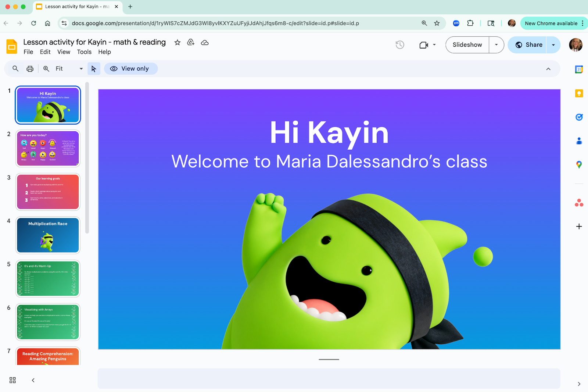
Task: Click the View only mode pill
Action: [x=131, y=69]
